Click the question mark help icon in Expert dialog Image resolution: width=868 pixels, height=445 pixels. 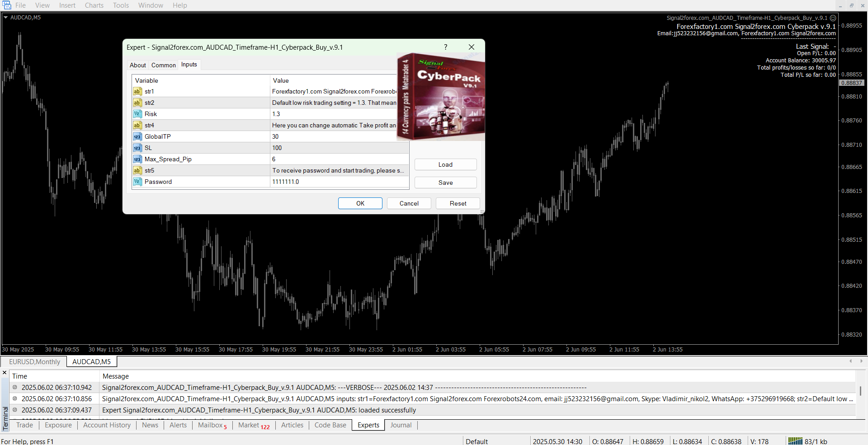click(445, 47)
